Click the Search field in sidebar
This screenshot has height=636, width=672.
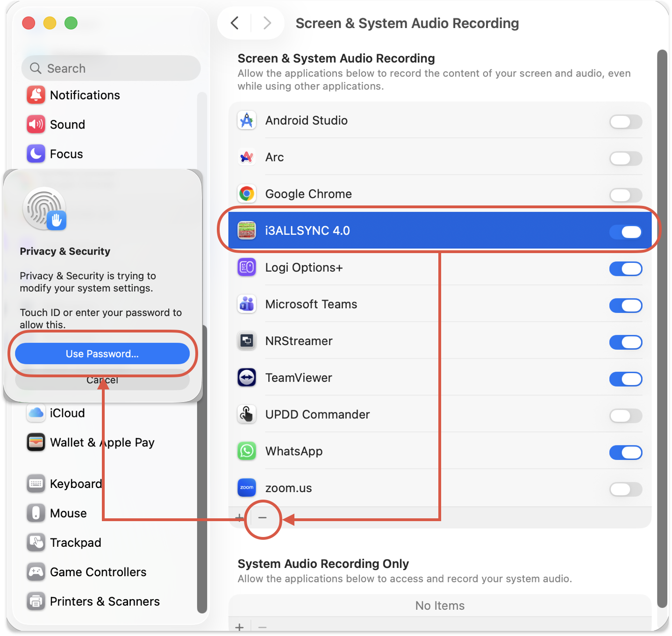tap(111, 68)
